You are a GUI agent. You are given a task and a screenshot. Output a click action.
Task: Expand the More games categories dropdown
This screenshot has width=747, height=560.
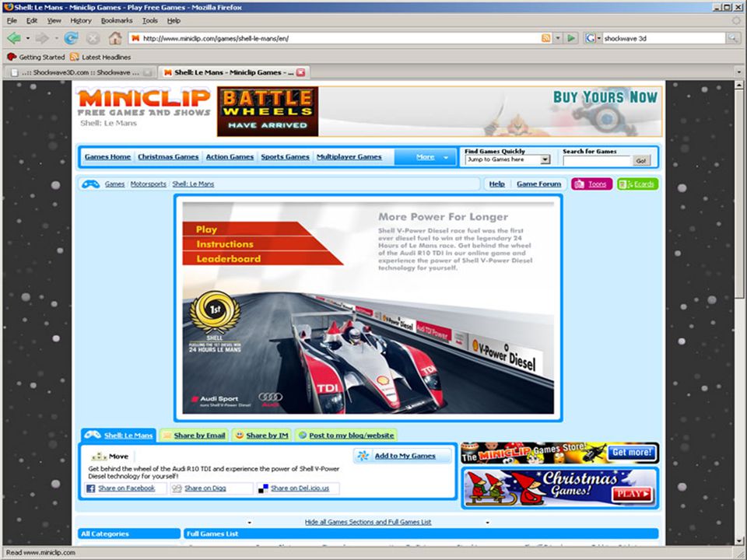tap(426, 156)
